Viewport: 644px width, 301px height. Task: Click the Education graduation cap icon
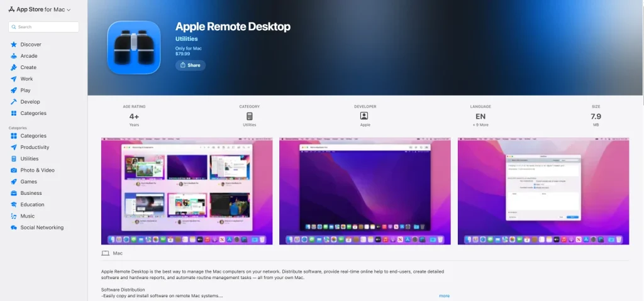(14, 204)
